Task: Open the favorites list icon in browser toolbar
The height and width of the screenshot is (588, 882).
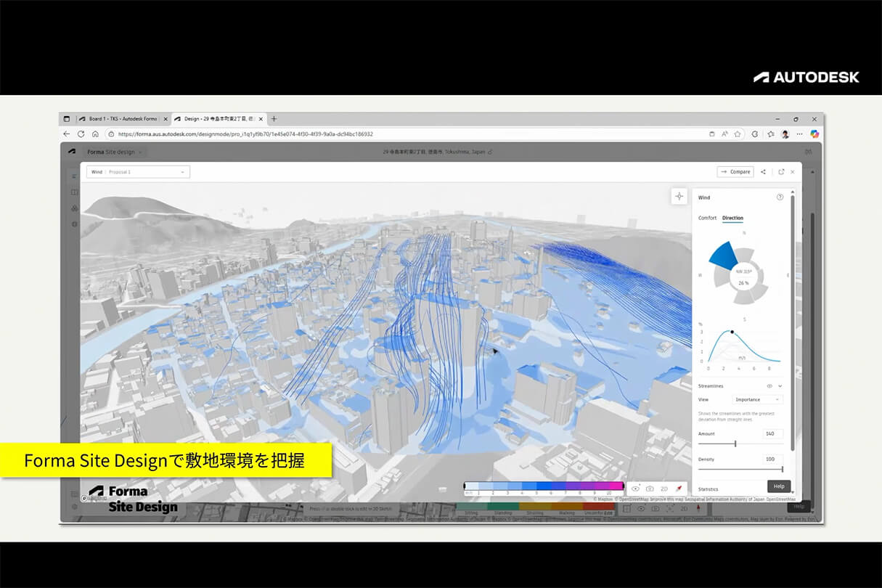Action: 770,134
